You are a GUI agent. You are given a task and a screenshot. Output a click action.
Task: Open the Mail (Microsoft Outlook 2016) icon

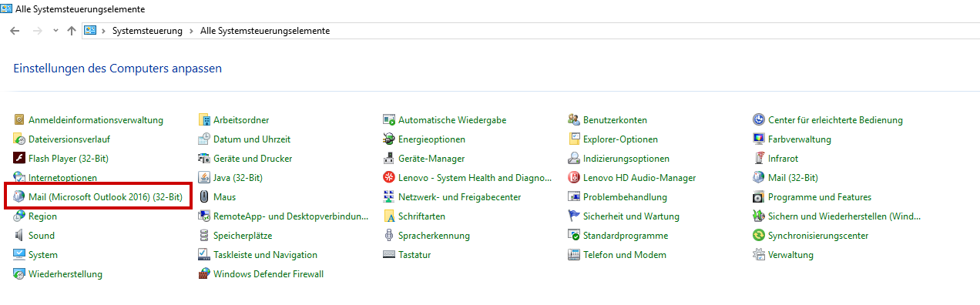tap(19, 197)
